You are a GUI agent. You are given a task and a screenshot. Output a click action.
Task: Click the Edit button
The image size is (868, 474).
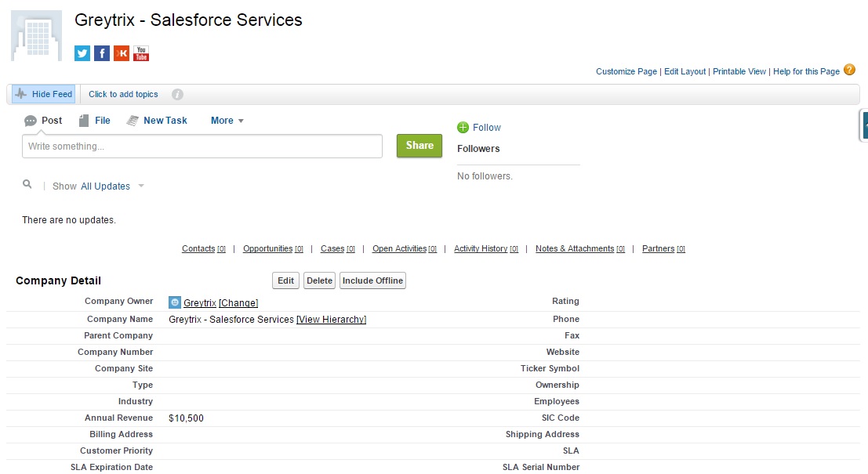(285, 280)
